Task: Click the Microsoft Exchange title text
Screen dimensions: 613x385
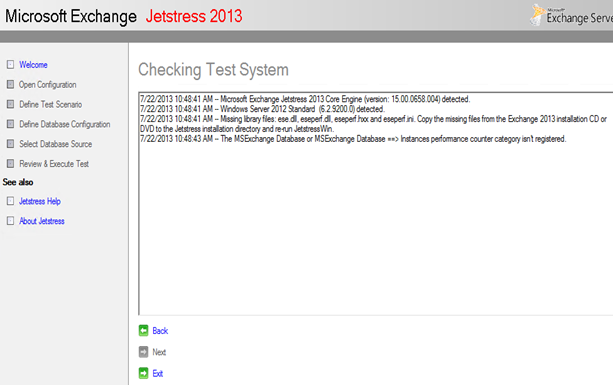Action: [71, 16]
